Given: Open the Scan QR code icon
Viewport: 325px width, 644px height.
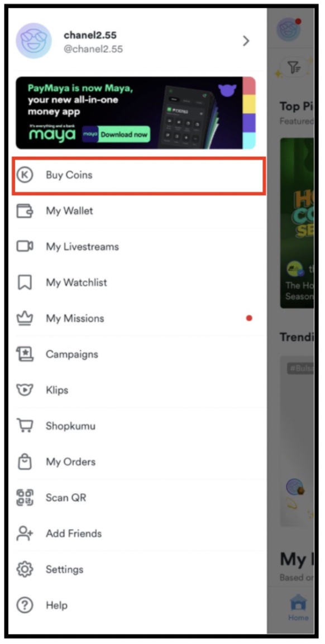Looking at the screenshot, I should (x=25, y=497).
